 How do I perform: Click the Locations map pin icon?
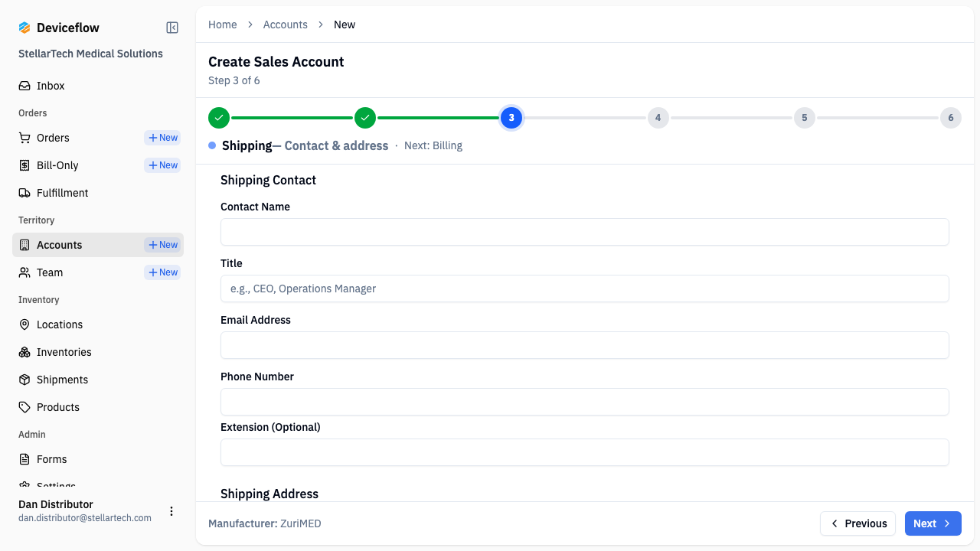point(24,324)
